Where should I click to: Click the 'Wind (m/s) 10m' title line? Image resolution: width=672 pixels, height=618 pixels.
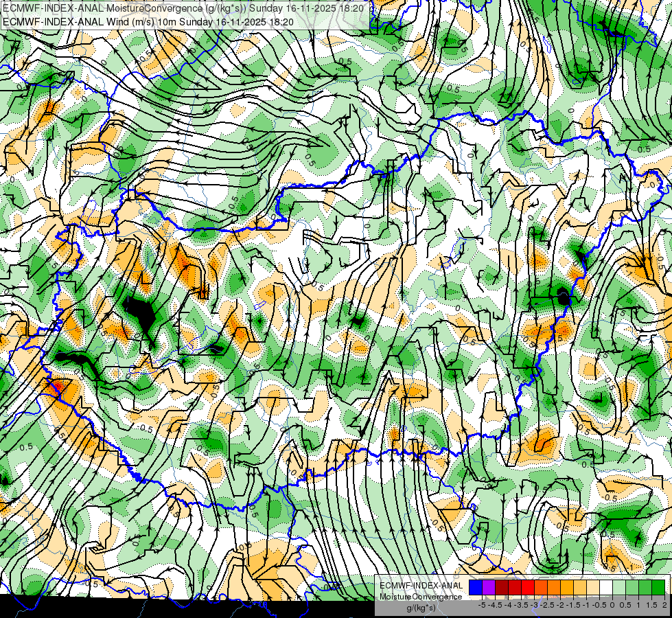click(x=148, y=21)
